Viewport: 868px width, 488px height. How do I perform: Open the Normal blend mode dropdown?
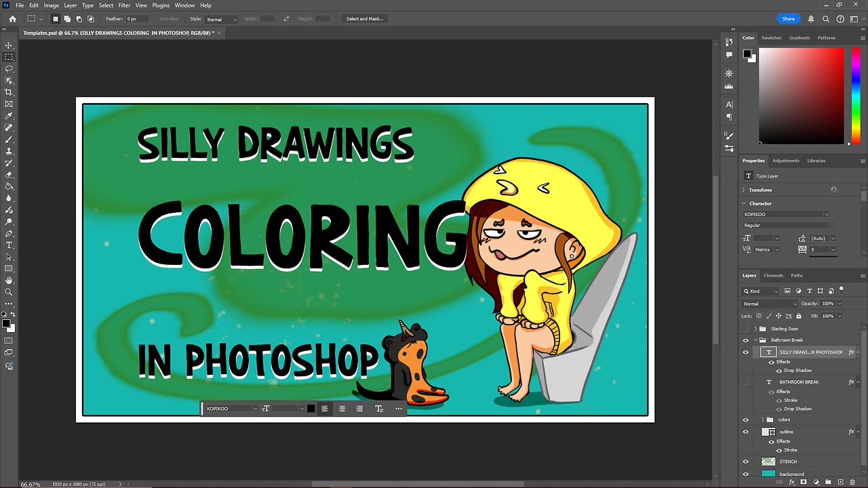click(x=769, y=304)
